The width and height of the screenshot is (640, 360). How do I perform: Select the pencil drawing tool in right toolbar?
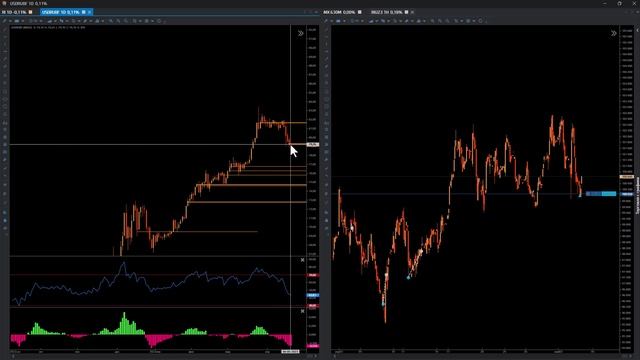326,21
